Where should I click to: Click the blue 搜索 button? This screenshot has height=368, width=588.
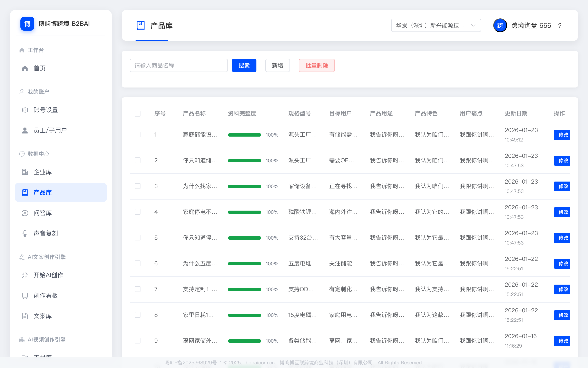coord(244,65)
